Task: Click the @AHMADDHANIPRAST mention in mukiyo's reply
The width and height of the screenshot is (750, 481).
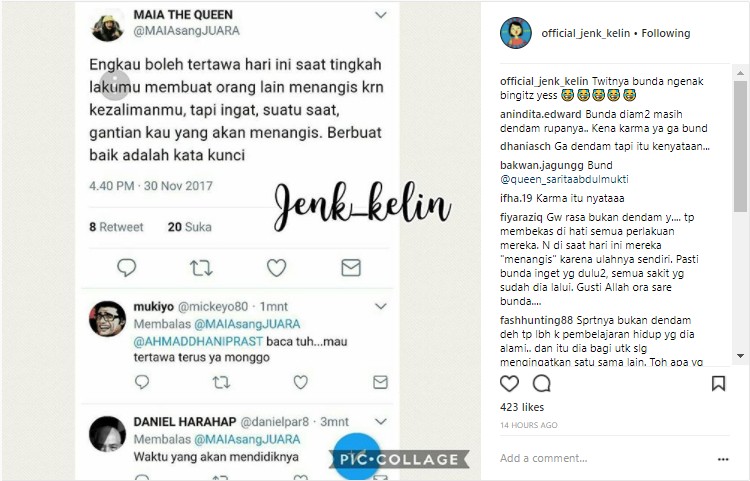Action: (198, 341)
